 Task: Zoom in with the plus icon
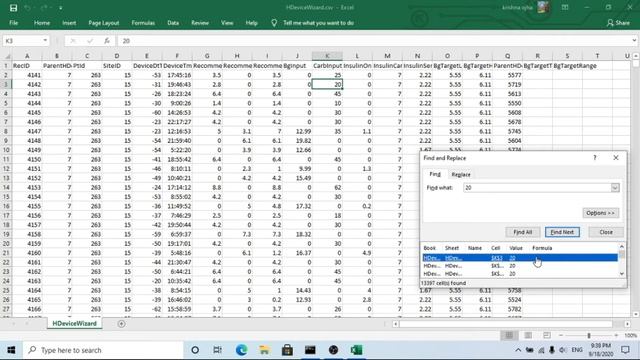tap(616, 335)
